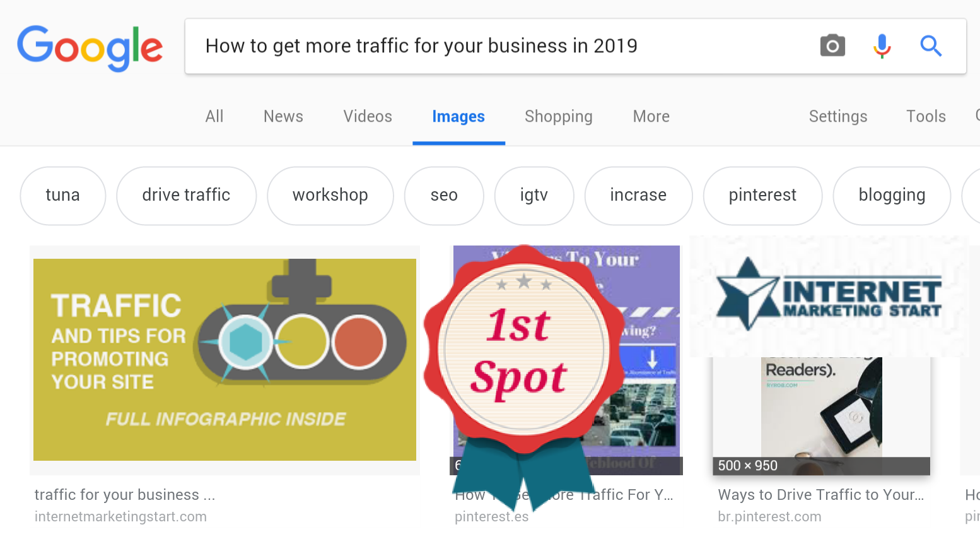Switch to Videos results tab
980x551 pixels.
tap(368, 116)
